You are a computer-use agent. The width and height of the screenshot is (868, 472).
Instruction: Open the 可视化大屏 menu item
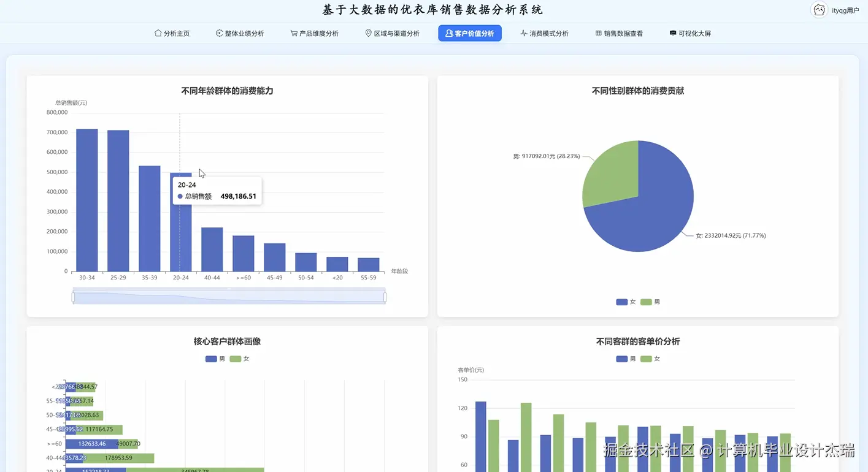pyautogui.click(x=690, y=33)
